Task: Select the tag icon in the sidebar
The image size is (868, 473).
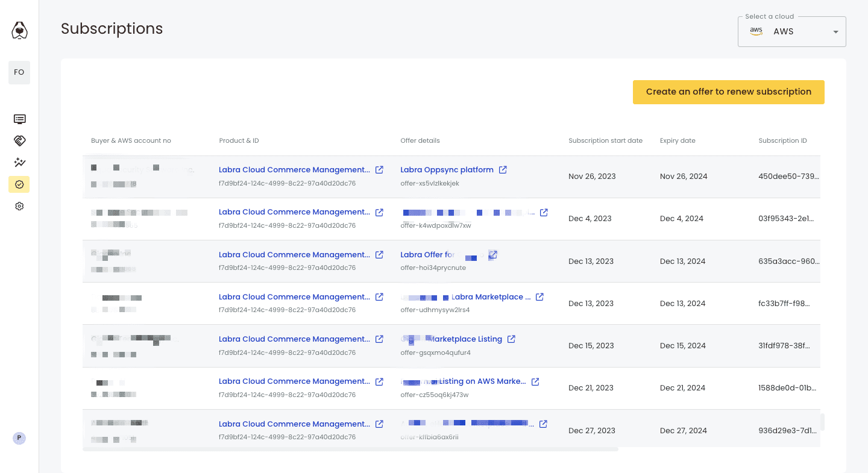Action: coord(19,141)
